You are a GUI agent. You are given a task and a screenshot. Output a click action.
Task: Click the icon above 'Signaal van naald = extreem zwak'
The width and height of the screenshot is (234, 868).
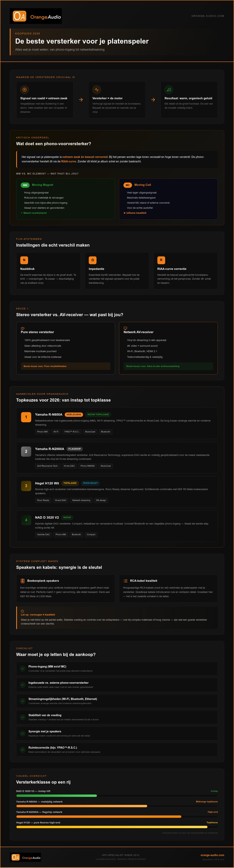pos(24,90)
